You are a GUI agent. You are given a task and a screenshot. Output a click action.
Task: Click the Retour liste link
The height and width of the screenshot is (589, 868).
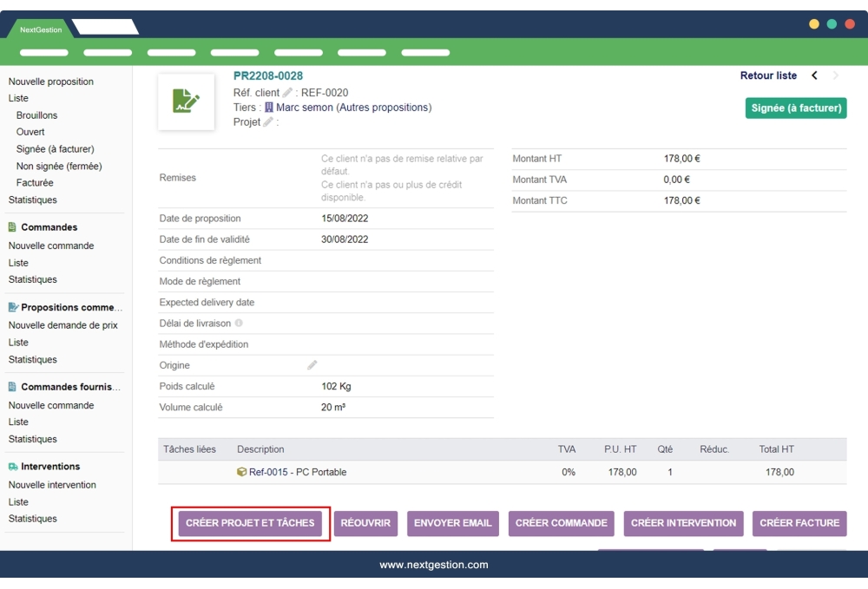point(768,75)
